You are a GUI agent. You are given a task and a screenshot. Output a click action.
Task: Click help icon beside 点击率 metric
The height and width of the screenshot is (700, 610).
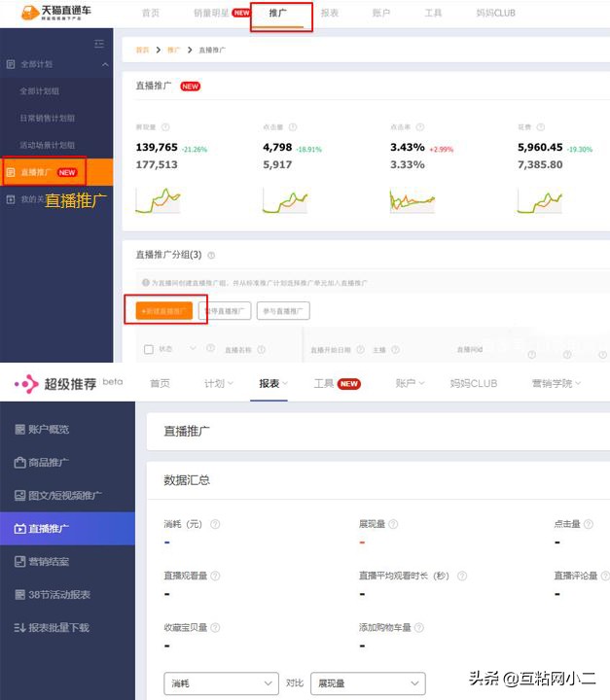(420, 127)
